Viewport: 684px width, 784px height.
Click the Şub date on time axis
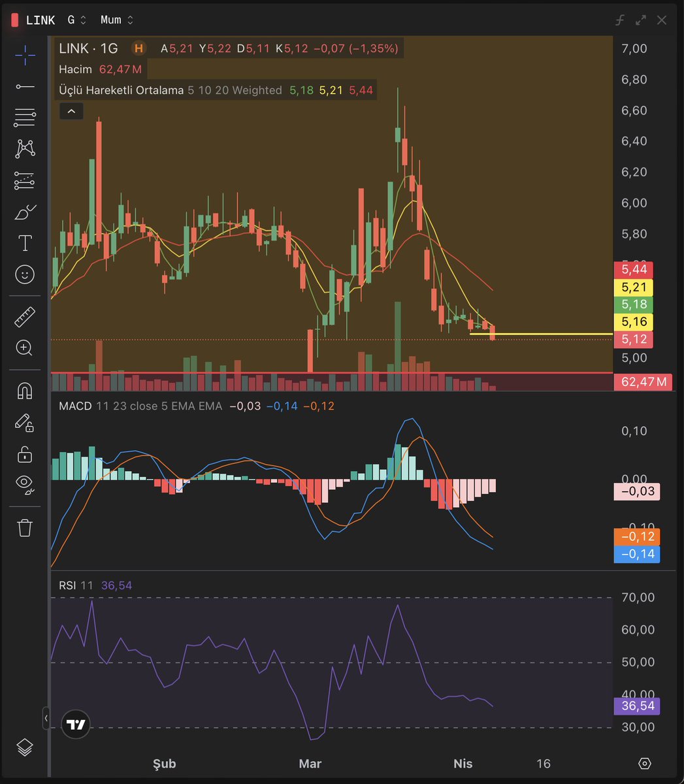[164, 763]
